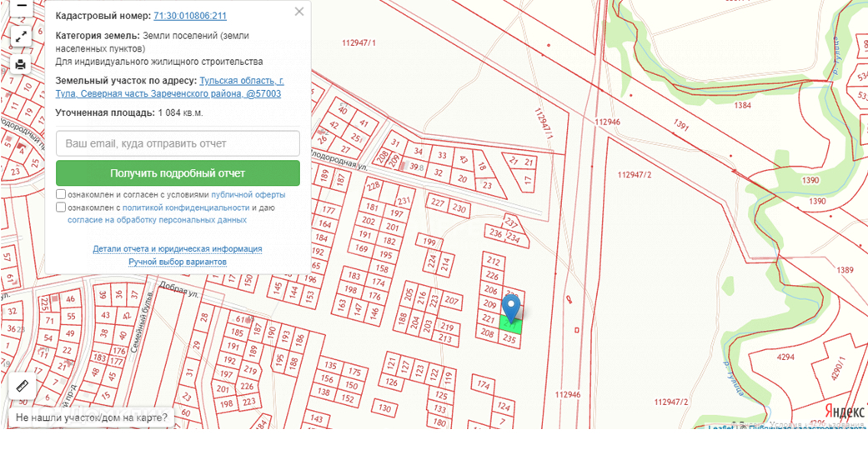Click the print map icon
The height and width of the screenshot is (450, 868).
22,64
